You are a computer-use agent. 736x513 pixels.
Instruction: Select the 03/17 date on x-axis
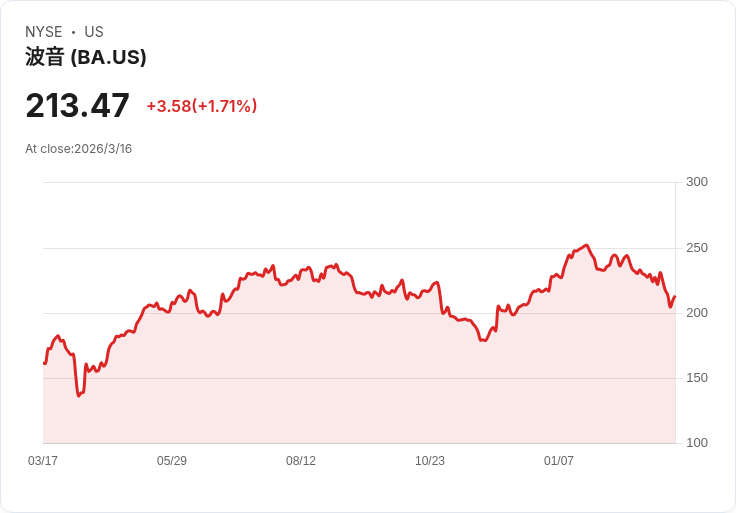click(43, 461)
